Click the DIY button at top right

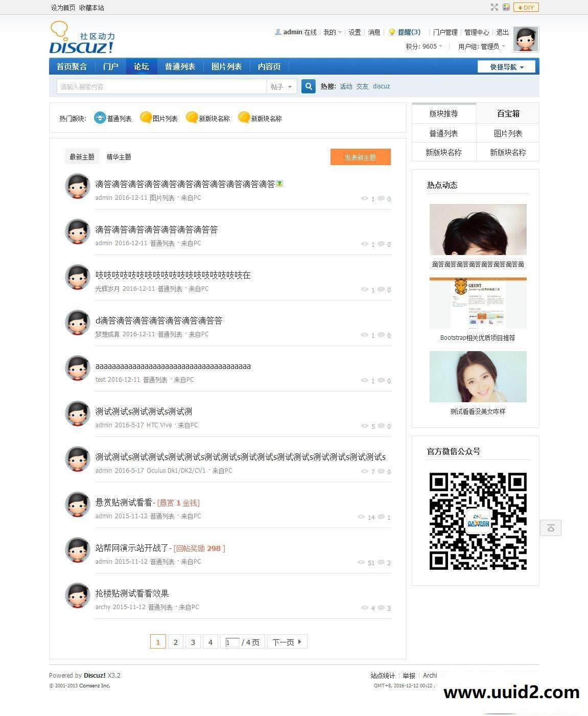[526, 7]
